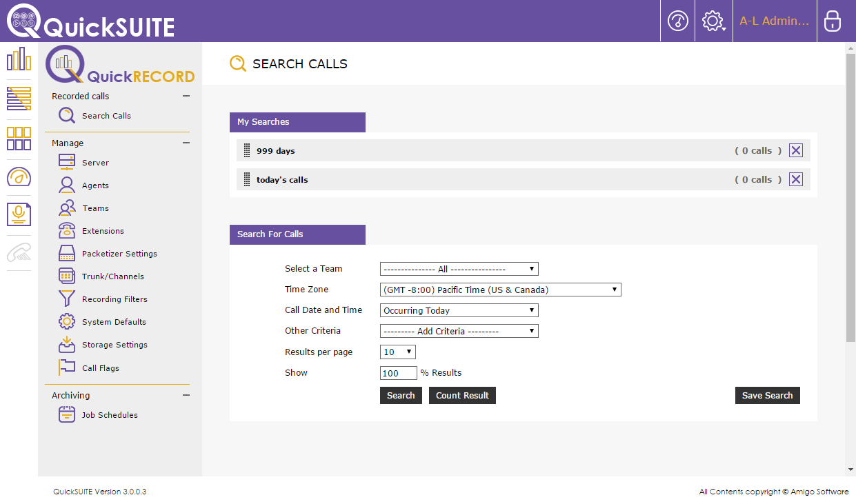Click the microphone recording icon in left rail
Screen dimensions: 856x504
19,214
